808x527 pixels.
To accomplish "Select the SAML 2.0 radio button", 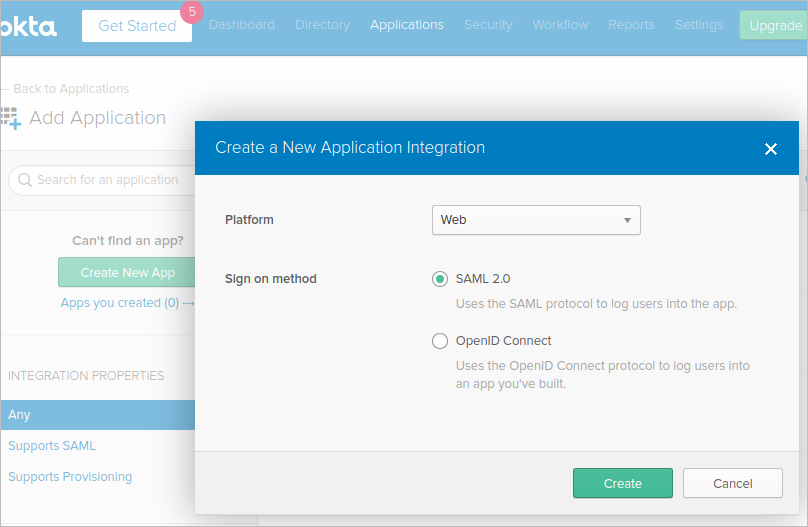I will (x=440, y=279).
